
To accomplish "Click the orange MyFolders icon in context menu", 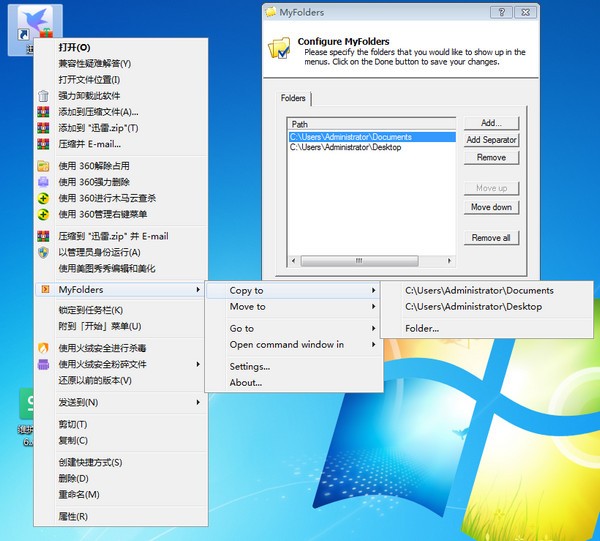I will (43, 290).
